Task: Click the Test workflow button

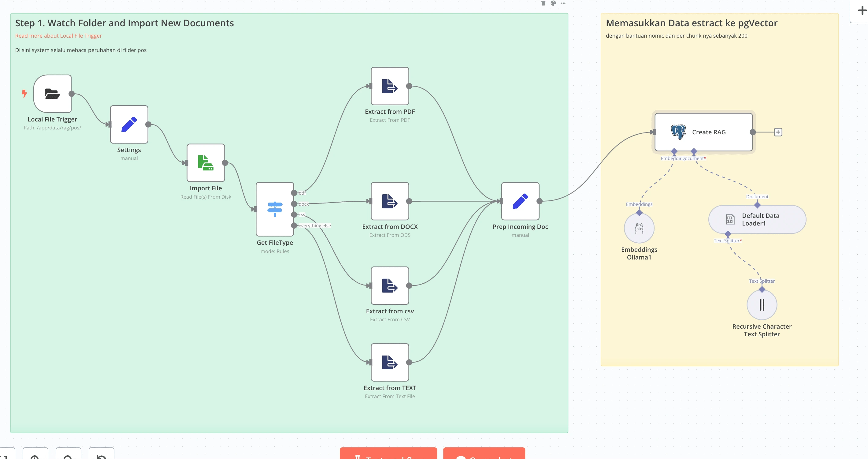Action: 388,454
